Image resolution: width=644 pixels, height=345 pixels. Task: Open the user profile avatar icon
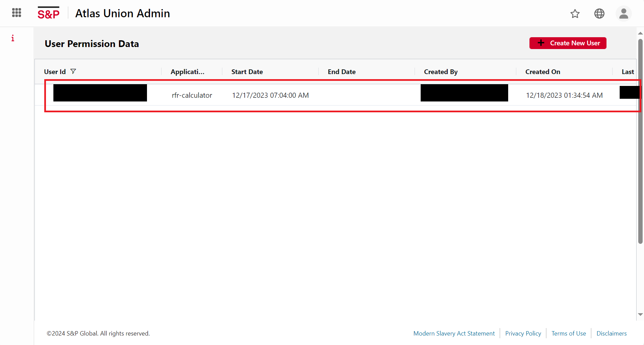624,14
